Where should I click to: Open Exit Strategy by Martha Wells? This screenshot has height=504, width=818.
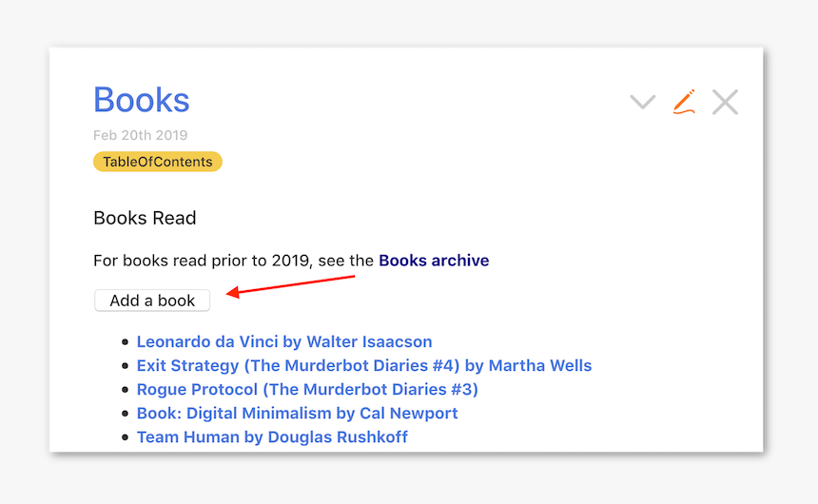tap(364, 365)
